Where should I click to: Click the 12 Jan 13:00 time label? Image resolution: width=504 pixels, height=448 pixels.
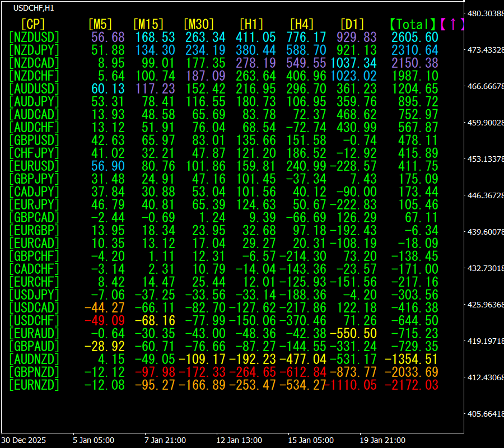point(239,440)
